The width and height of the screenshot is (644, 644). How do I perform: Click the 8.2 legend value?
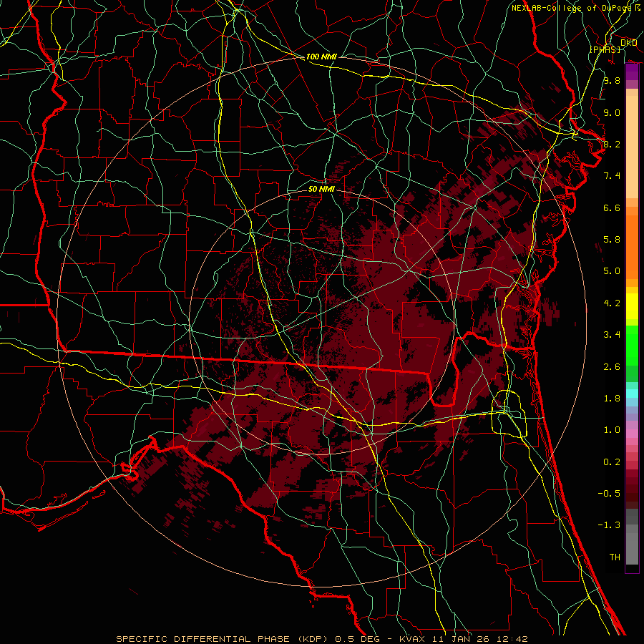pos(612,144)
